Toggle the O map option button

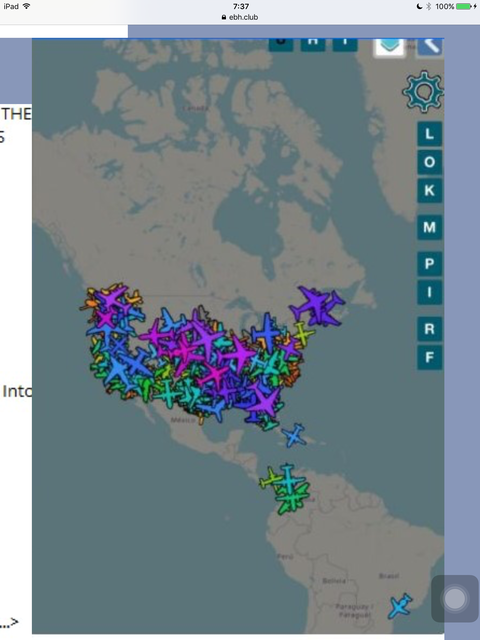429,162
